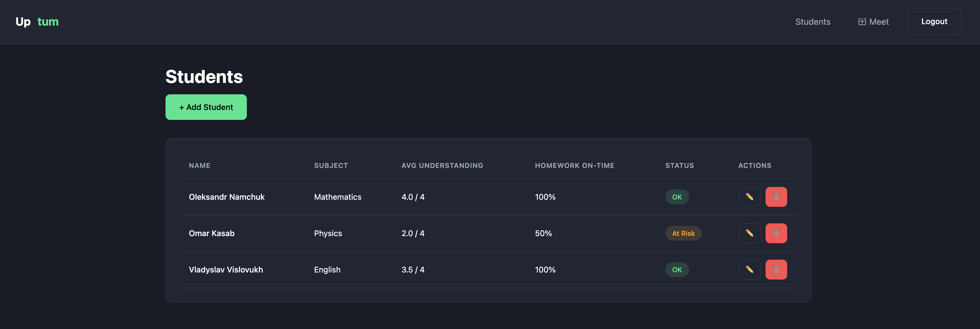Click Vladyslav Vislovukh's OK status badge
980x329 pixels.
pyautogui.click(x=677, y=270)
